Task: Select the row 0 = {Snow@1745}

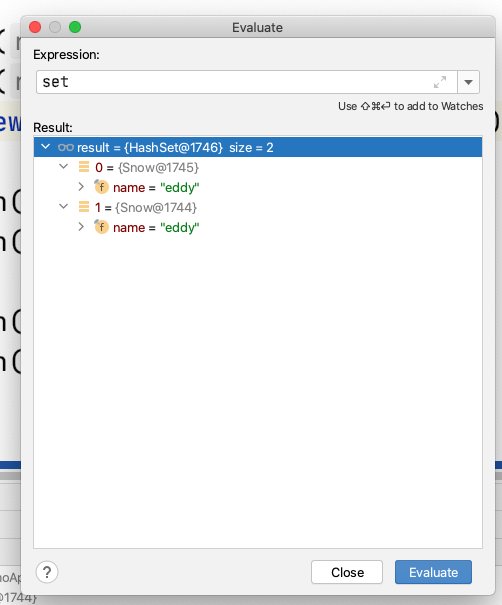Action: [x=258, y=167]
